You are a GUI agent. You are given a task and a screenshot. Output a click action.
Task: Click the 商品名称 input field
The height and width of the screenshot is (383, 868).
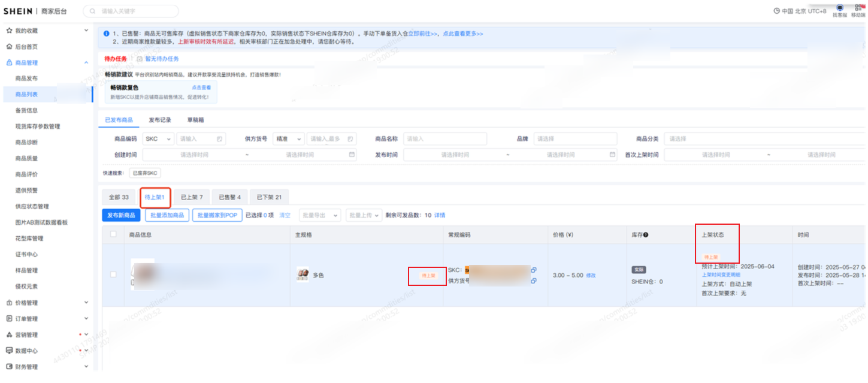444,139
